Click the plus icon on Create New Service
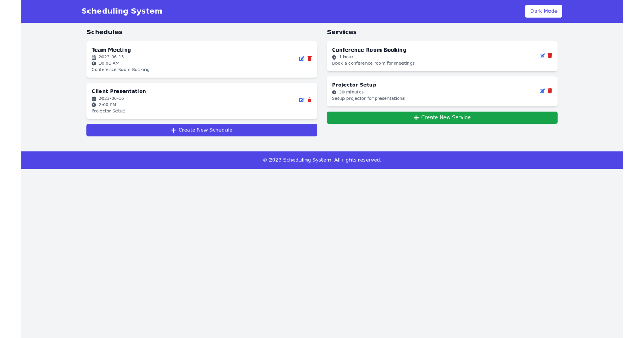The height and width of the screenshot is (338, 644). point(416,117)
